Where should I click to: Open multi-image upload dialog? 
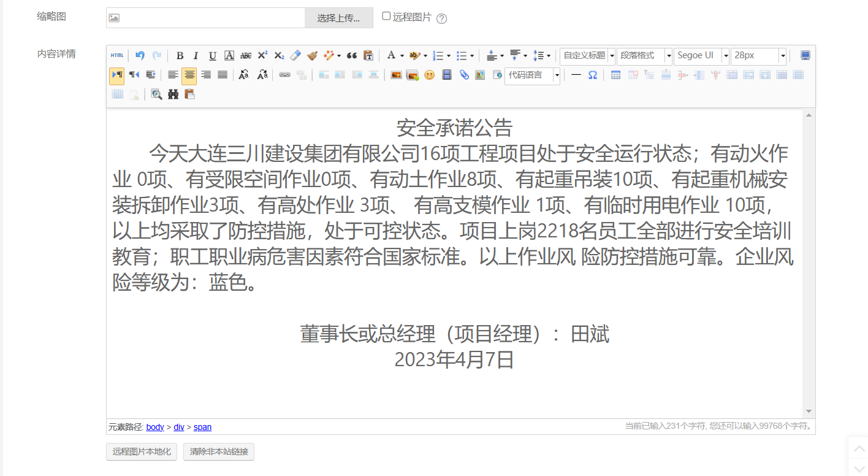pos(413,75)
